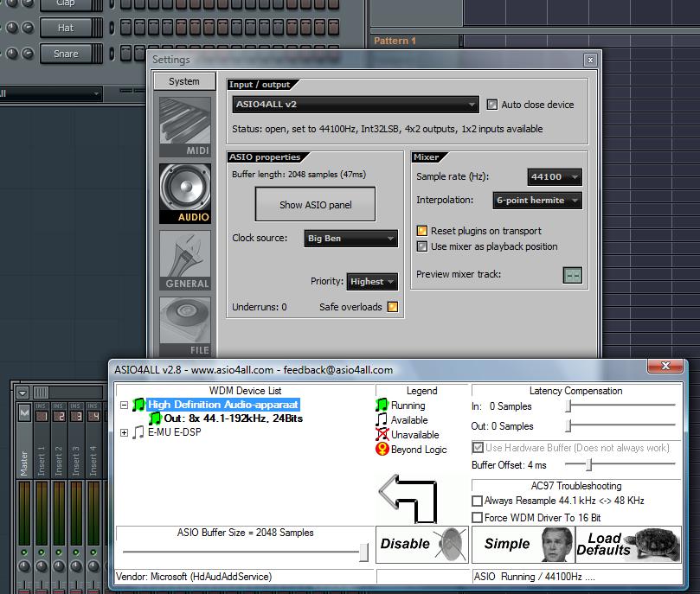Select the E-MU E-DSP device row

(x=175, y=432)
